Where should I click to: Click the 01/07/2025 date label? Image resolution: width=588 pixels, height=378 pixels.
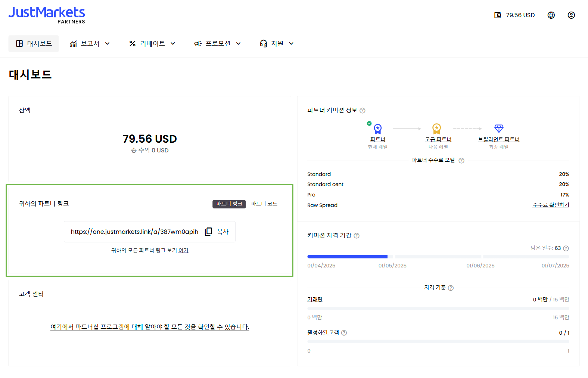click(555, 266)
